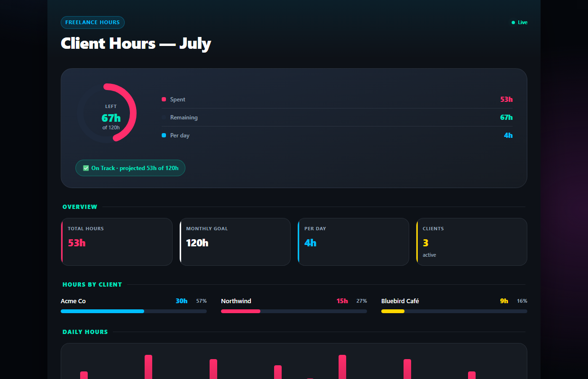Click the 57% label for Acme Co
The image size is (588, 379).
point(202,301)
